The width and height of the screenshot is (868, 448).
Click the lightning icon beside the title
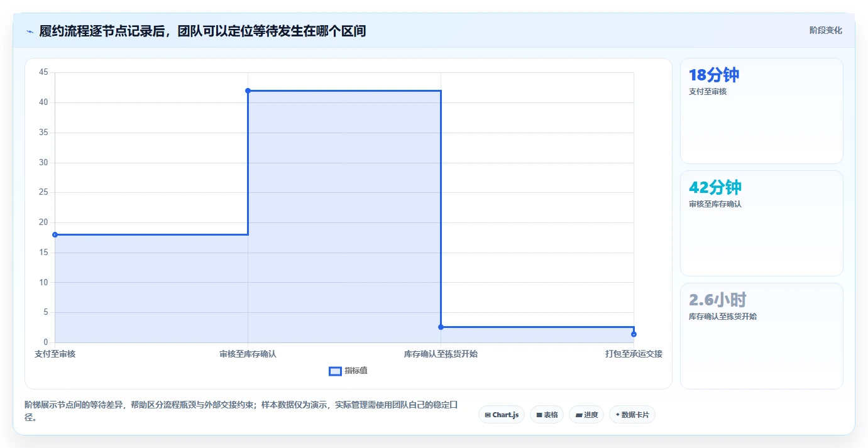tap(30, 31)
